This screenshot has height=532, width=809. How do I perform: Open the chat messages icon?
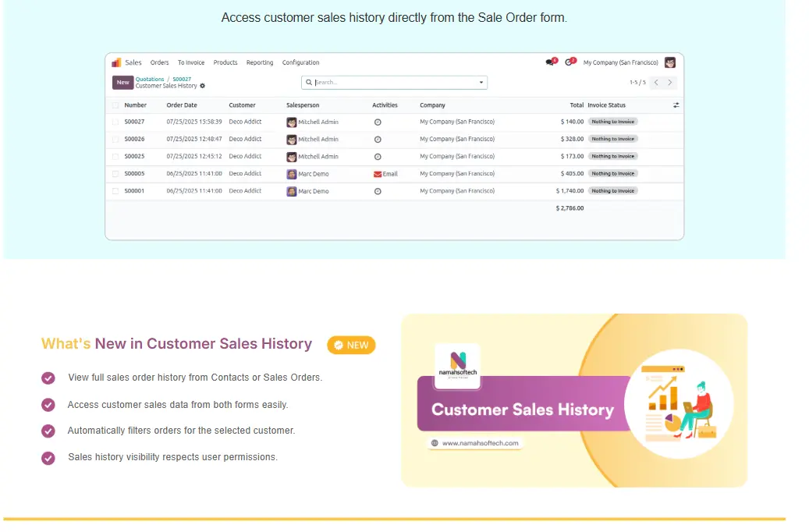point(550,62)
